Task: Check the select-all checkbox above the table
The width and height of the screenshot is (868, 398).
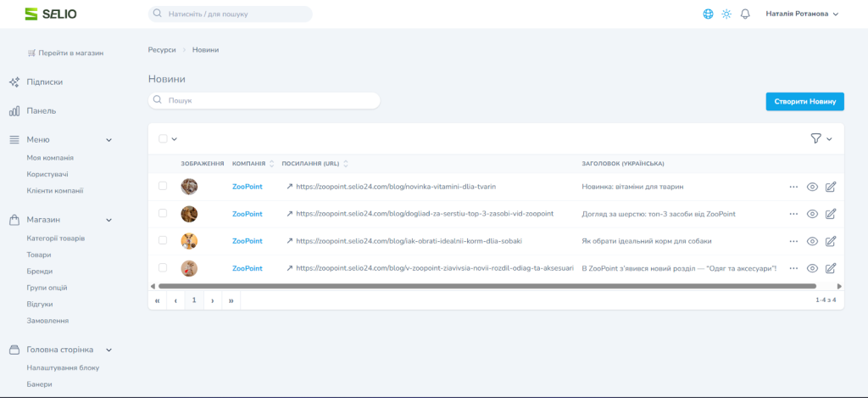Action: [x=163, y=138]
